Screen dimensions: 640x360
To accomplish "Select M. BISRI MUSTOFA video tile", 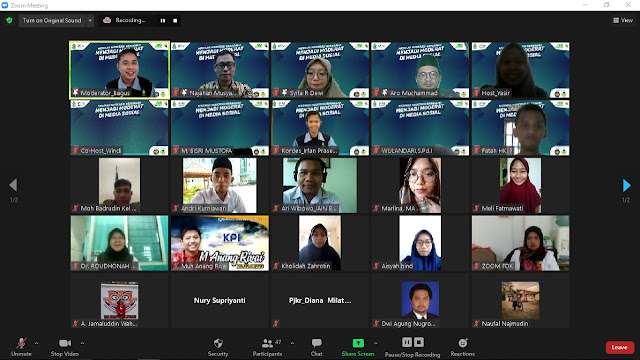I will pyautogui.click(x=220, y=128).
